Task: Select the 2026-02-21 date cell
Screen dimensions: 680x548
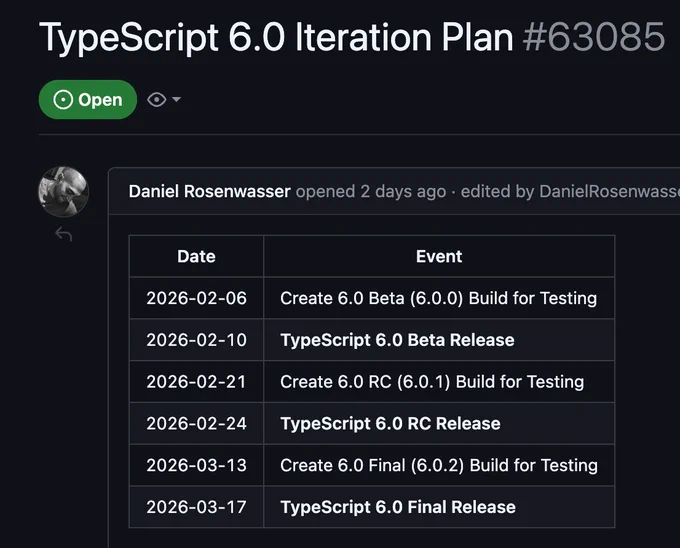Action: pyautogui.click(x=196, y=382)
